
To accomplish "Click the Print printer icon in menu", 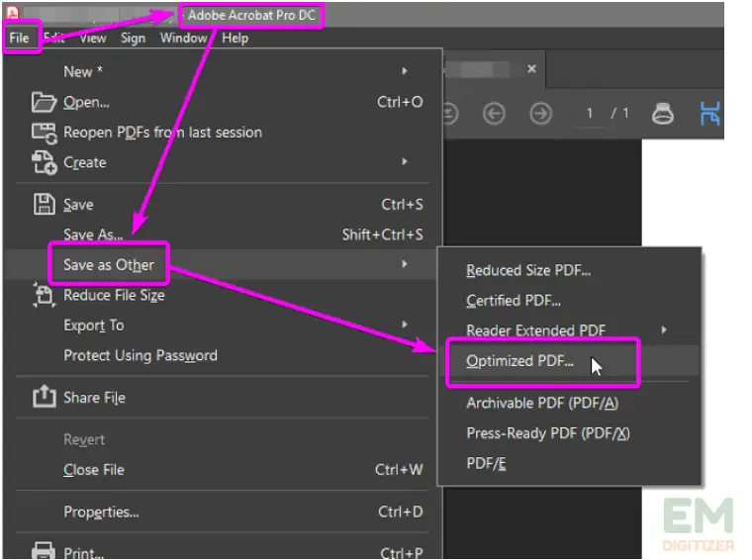I will pos(44,550).
